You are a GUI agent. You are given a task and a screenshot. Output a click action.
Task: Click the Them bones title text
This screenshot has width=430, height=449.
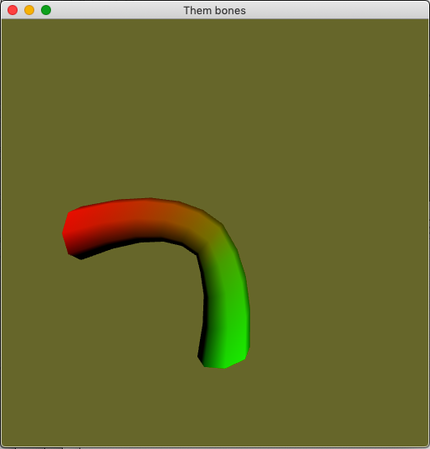point(215,10)
